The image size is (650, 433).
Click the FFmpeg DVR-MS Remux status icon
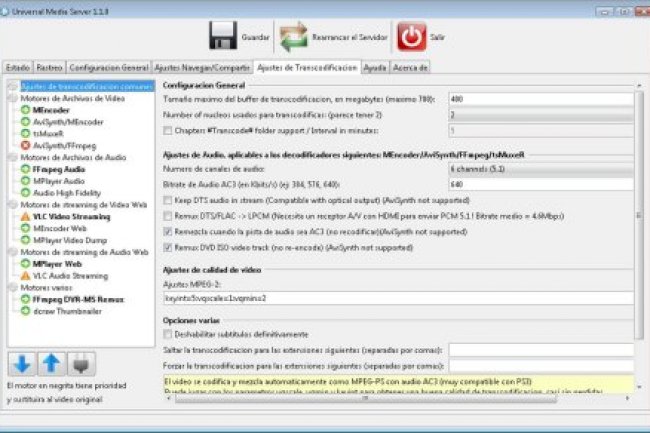(x=25, y=299)
